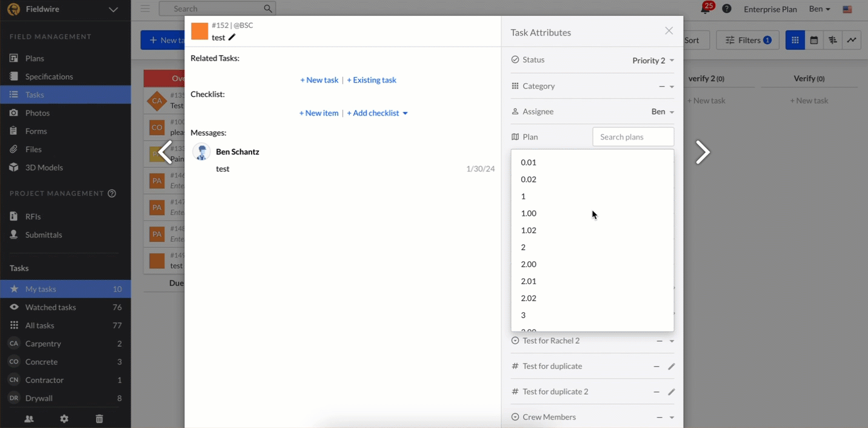Switch to kanban grid view icon

point(795,40)
